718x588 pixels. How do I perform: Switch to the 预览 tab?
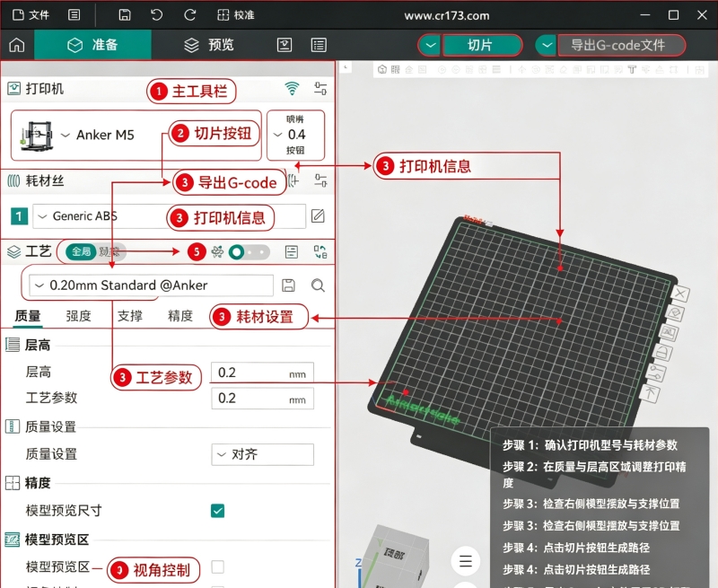(209, 45)
